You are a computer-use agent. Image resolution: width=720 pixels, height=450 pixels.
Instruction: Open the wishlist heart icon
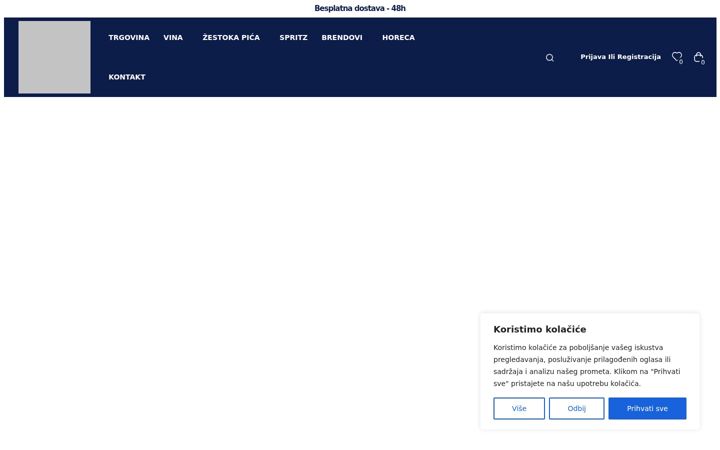point(677,57)
